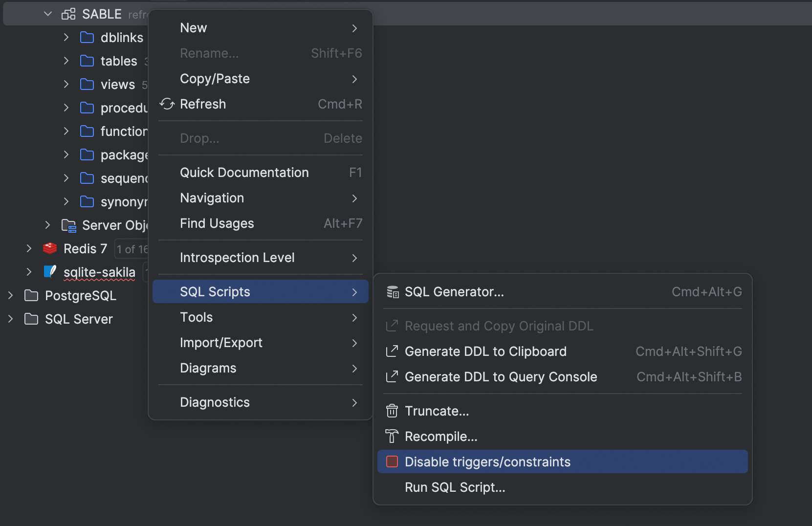The height and width of the screenshot is (526, 812).
Task: Collapse the SABLE data source
Action: [47, 13]
